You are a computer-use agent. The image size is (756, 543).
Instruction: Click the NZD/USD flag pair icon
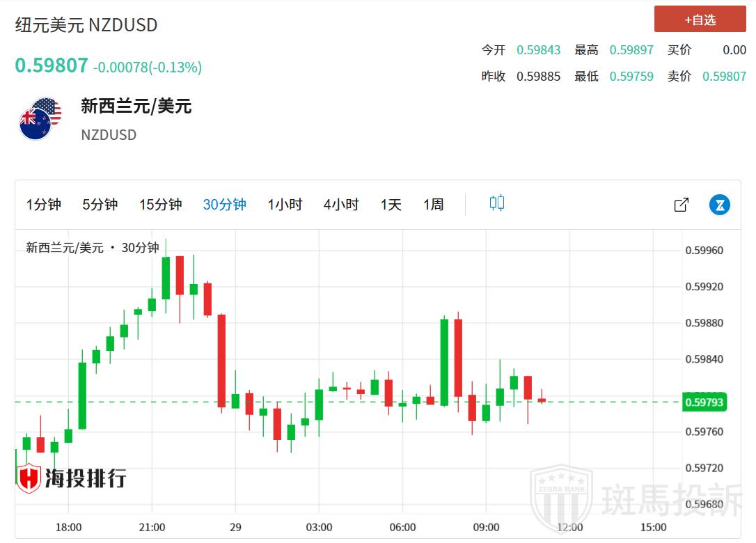(x=39, y=118)
